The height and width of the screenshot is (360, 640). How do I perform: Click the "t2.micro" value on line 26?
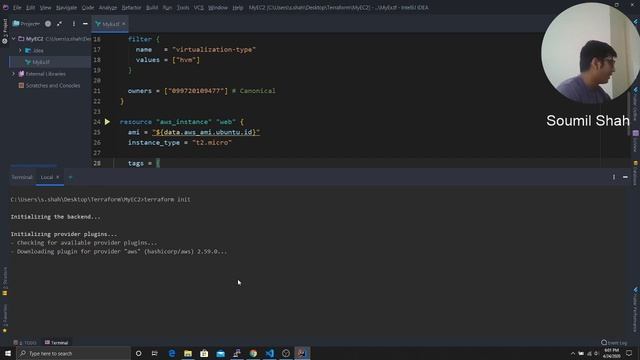(x=212, y=142)
